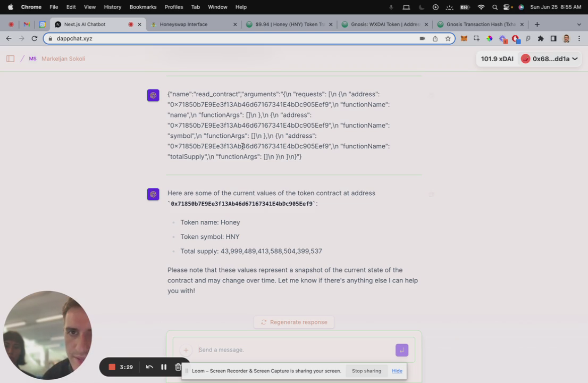Click the lock site info icon
This screenshot has width=588, height=383.
pyautogui.click(x=51, y=39)
